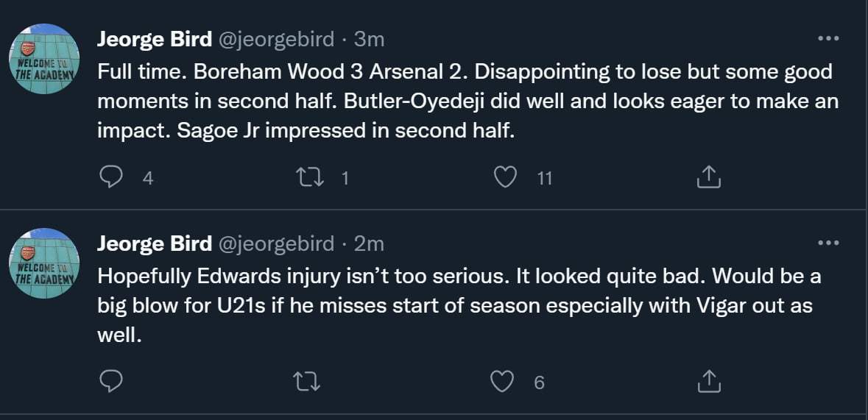Reply to the Boreham Wood full time tweet
Image resolution: width=868 pixels, height=420 pixels.
[x=110, y=177]
